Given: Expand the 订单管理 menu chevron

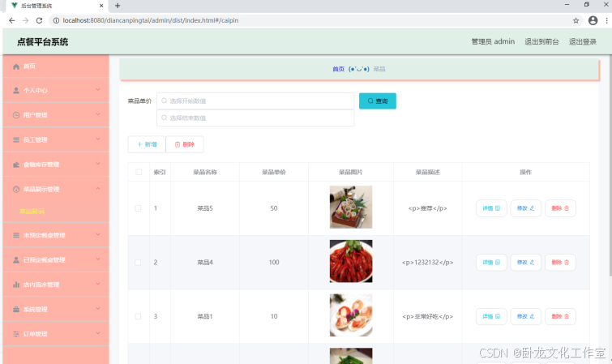Looking at the screenshot, I should [x=98, y=333].
